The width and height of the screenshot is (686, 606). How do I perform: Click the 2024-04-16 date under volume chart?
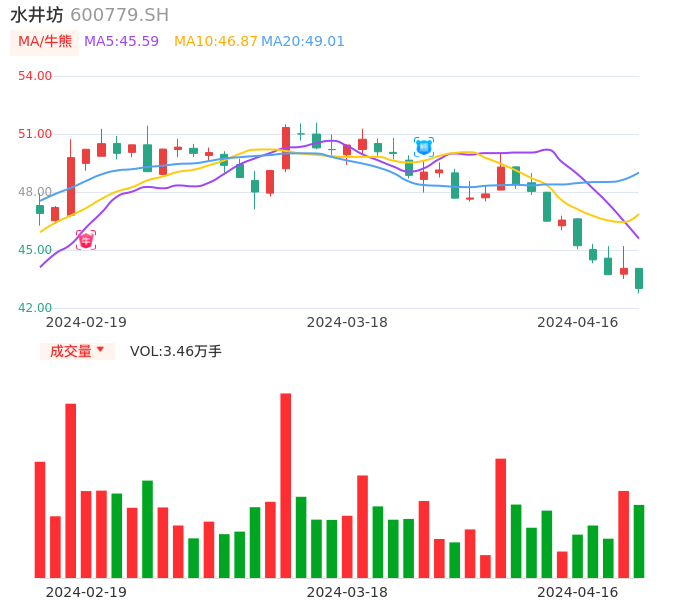tap(578, 592)
